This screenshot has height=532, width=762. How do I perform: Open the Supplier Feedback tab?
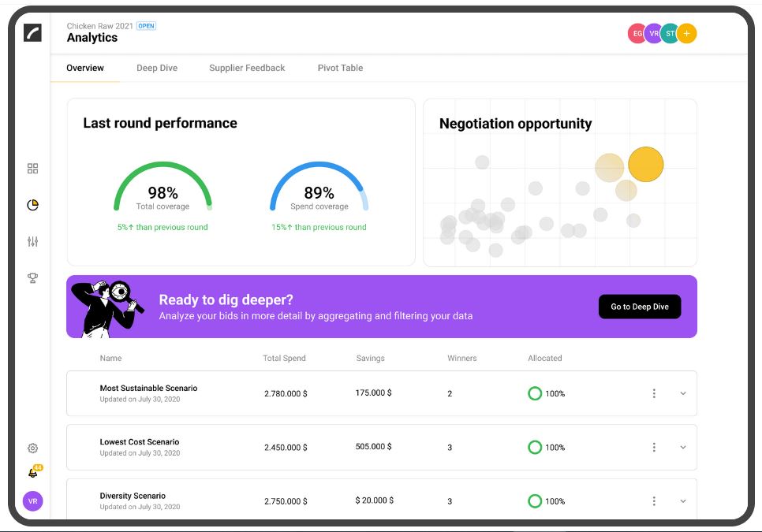[247, 68]
